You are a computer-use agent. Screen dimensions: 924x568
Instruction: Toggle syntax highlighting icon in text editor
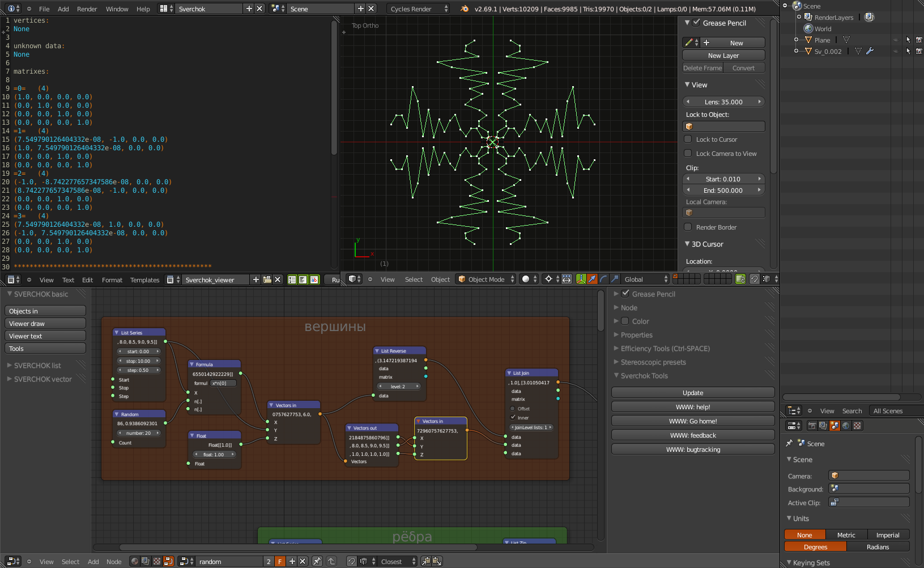tap(314, 279)
